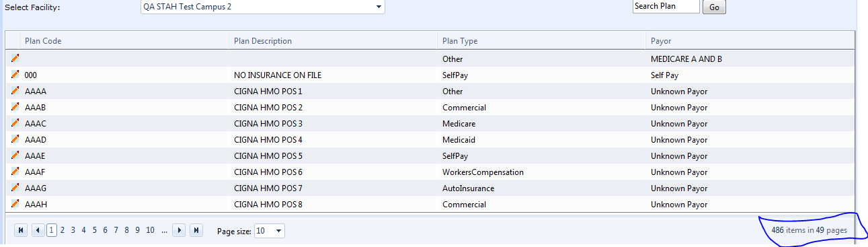
Task: Go to previous page
Action: click(x=38, y=230)
